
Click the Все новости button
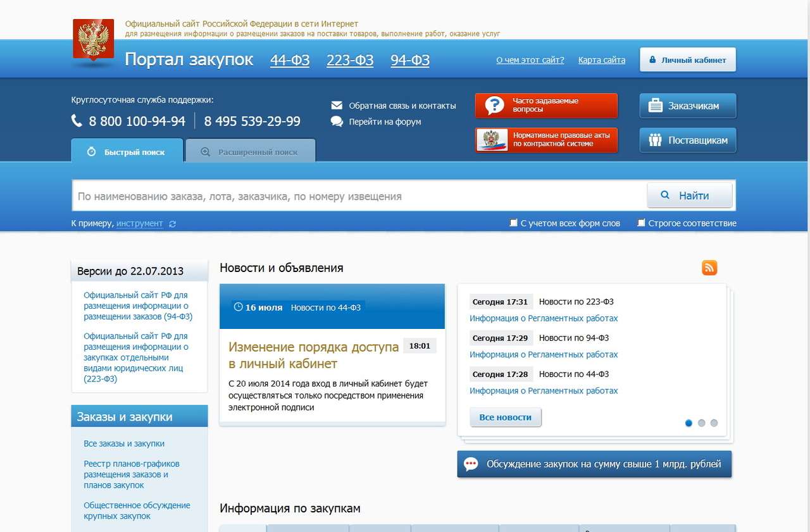[x=505, y=417]
